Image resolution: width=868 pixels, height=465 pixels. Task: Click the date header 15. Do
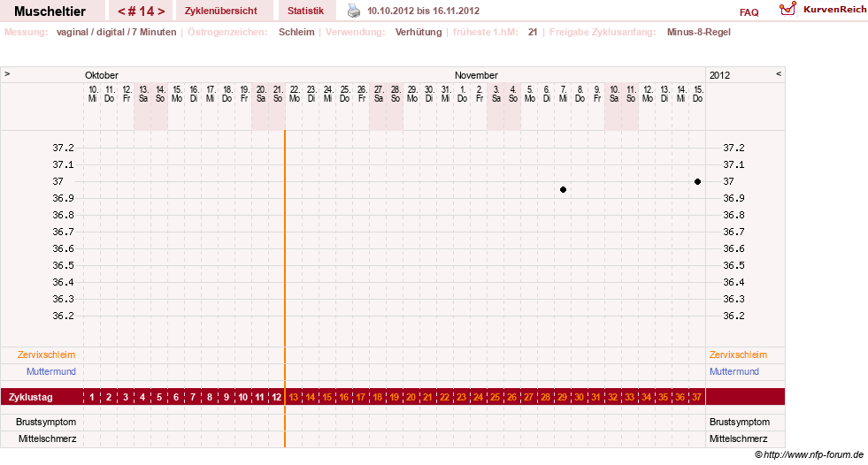point(697,94)
